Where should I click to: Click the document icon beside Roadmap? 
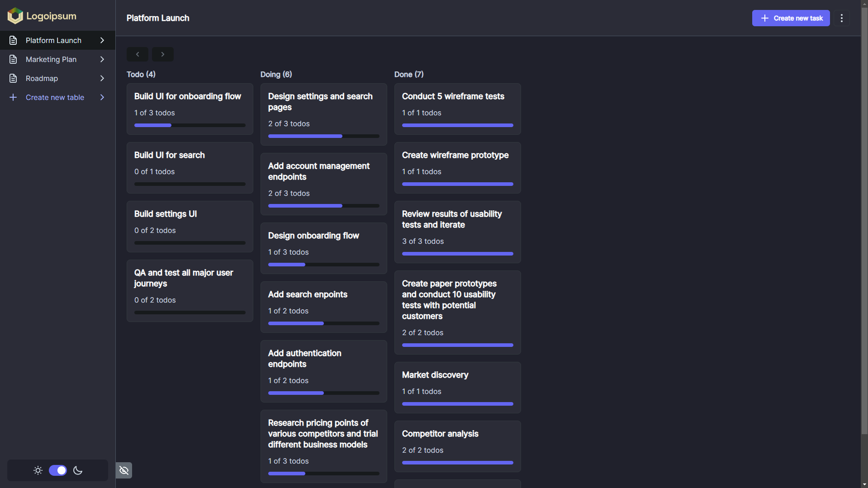coord(13,78)
